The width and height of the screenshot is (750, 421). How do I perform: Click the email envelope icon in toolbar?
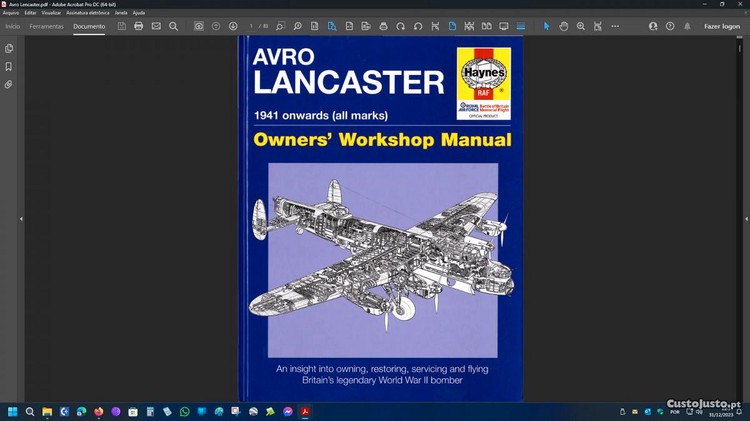(156, 26)
